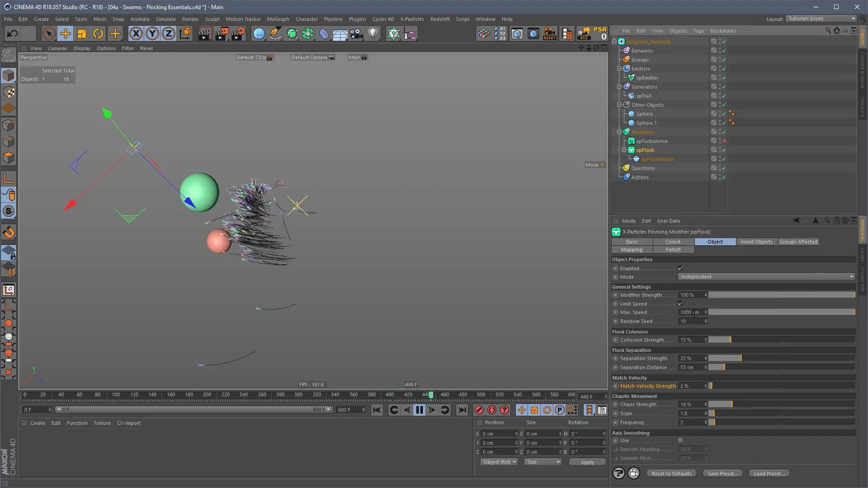Select the Rotate tool icon
This screenshot has width=868, height=488.
(x=98, y=33)
